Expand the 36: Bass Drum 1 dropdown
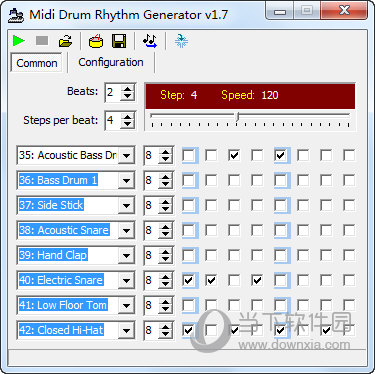This screenshot has height=374, width=375. click(126, 180)
